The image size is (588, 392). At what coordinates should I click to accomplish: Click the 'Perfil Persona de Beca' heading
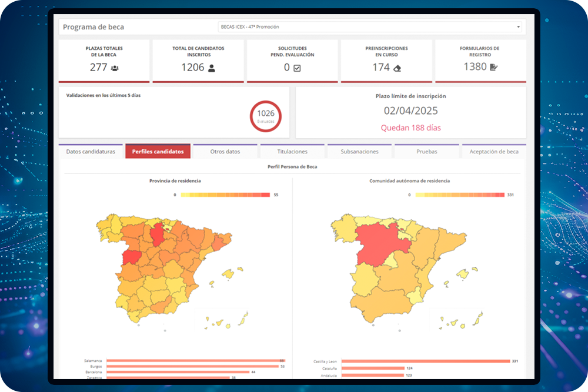click(x=292, y=167)
